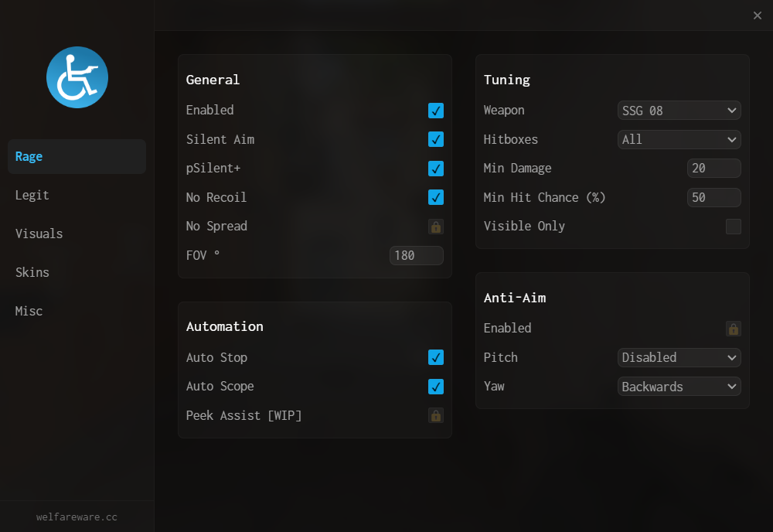The width and height of the screenshot is (773, 532).
Task: Open the Visuals tab
Action: coord(39,234)
